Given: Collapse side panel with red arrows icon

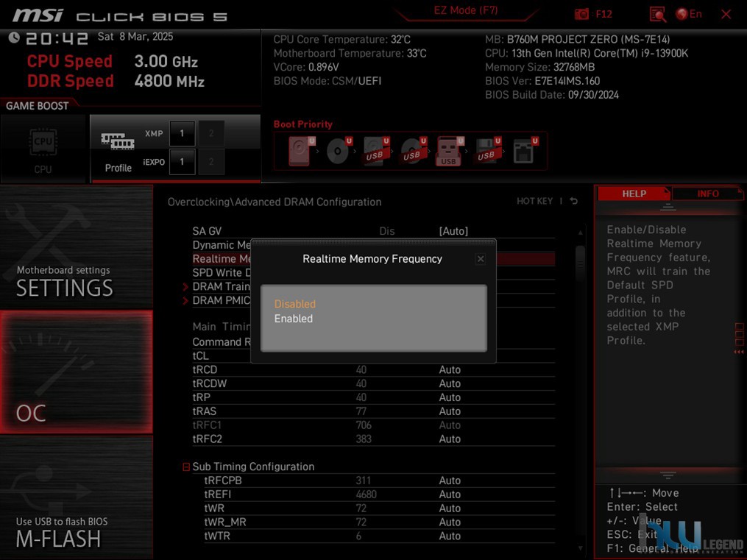Looking at the screenshot, I should pyautogui.click(x=739, y=352).
